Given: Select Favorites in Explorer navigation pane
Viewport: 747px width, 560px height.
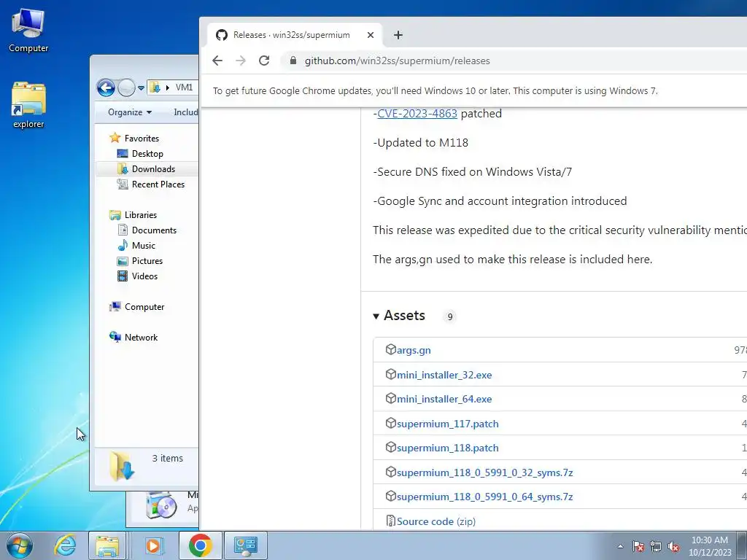Looking at the screenshot, I should pos(142,138).
